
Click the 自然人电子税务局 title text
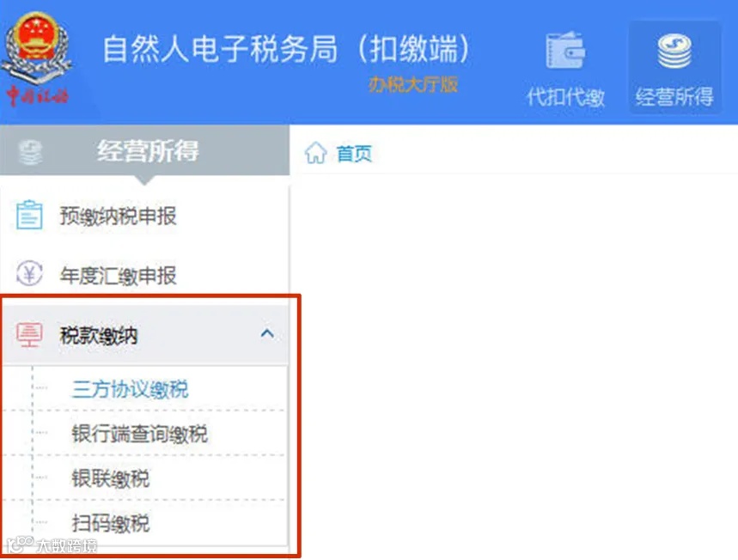click(x=220, y=49)
